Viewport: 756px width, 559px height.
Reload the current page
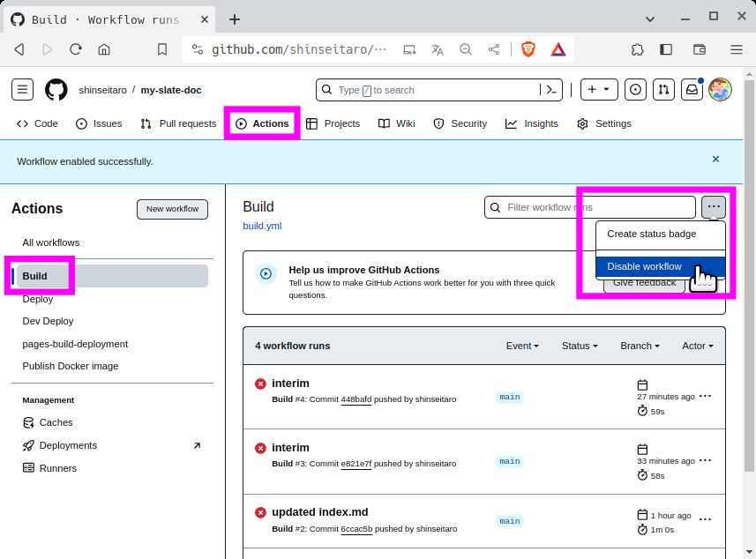(x=75, y=49)
